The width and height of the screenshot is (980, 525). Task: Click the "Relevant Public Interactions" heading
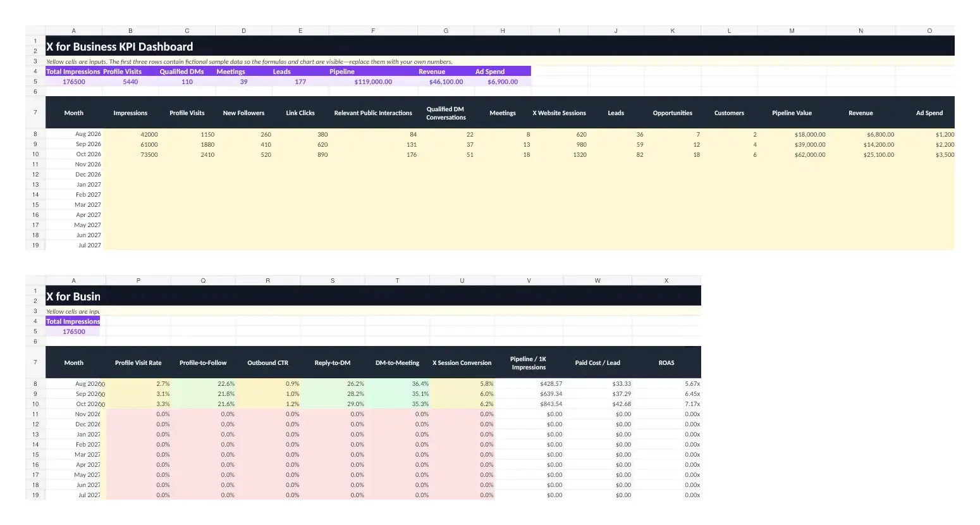(373, 113)
